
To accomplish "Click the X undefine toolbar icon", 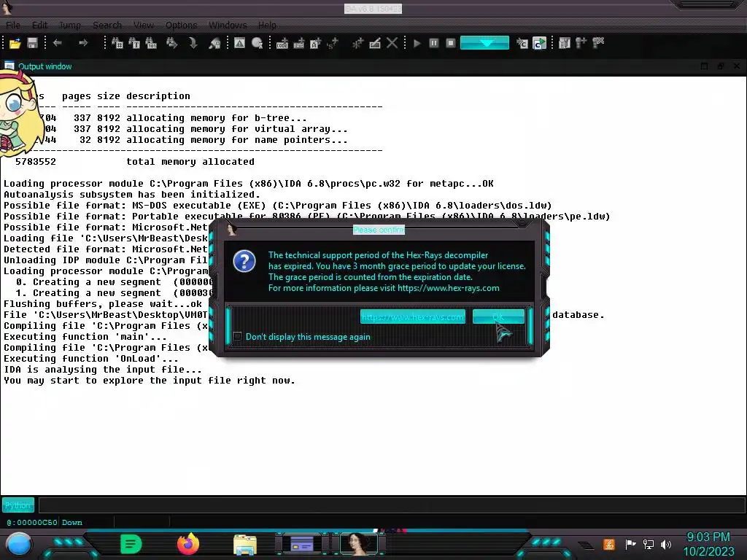I will click(392, 43).
